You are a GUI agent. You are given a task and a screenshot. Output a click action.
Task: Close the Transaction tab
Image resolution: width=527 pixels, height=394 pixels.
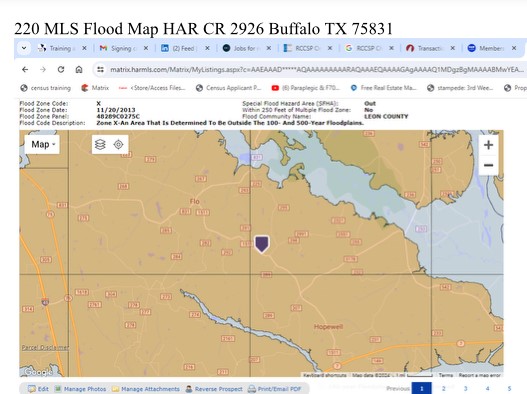453,48
